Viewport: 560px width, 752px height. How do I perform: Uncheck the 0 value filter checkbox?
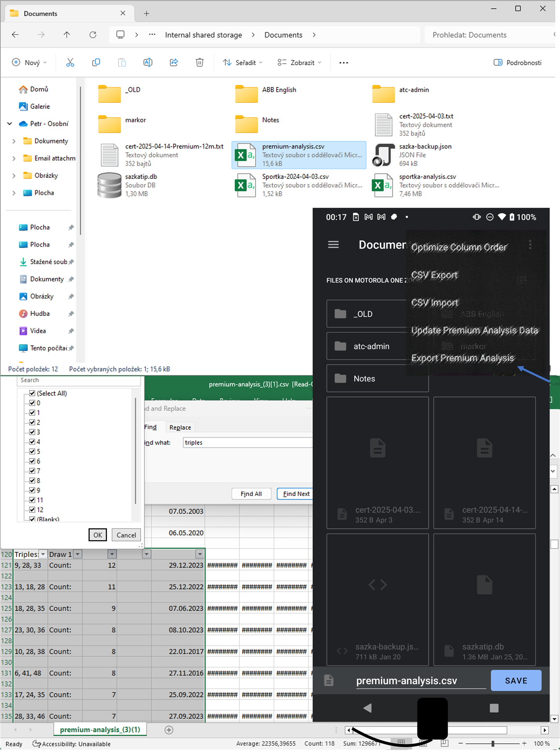pyautogui.click(x=32, y=403)
